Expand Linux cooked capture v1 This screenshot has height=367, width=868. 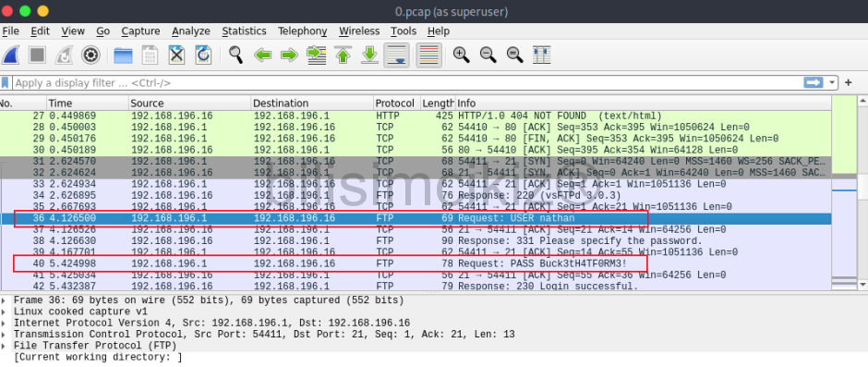coord(5,312)
